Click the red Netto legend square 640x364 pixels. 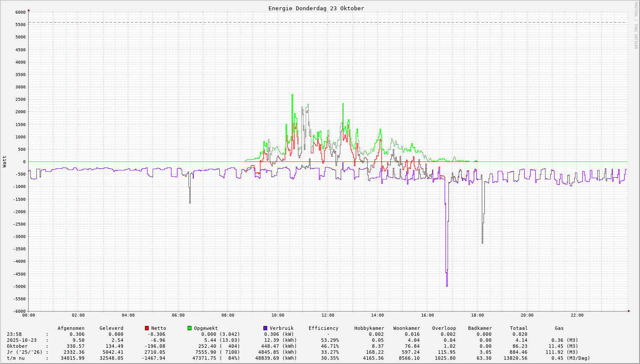pos(147,328)
